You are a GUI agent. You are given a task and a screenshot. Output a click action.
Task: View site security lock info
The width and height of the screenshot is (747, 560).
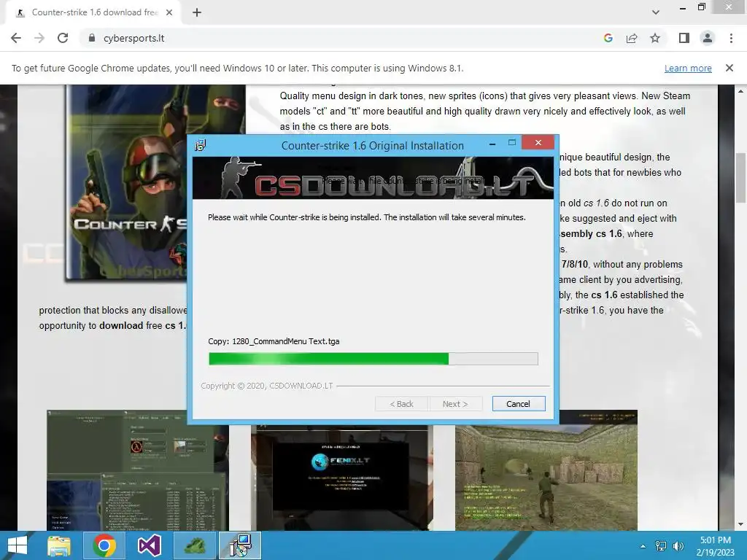coord(92,38)
